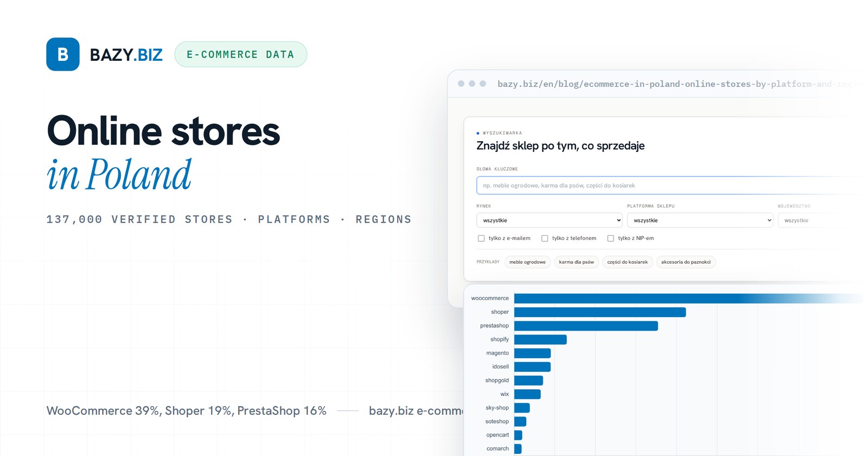Click the WYSZUKIWARKA label
Viewport: 868px width, 456px height.
(x=502, y=133)
